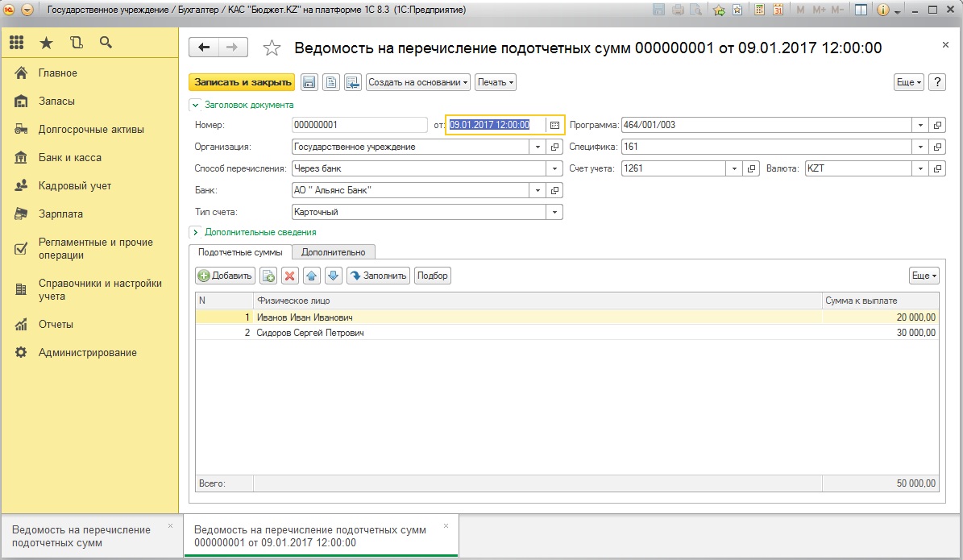Select the Подотчетные суммы tab
The image size is (963, 560).
[240, 252]
